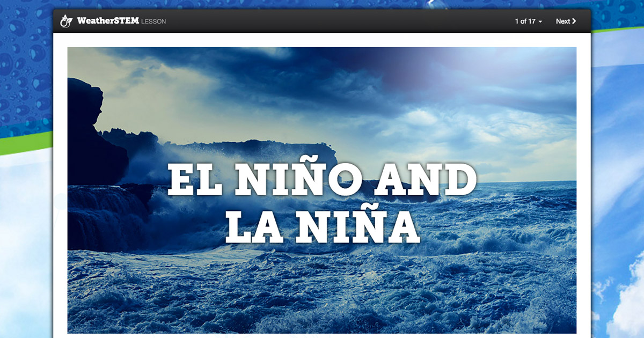Select the EL NIÑO AND LA NIÑA heading text

(321, 201)
